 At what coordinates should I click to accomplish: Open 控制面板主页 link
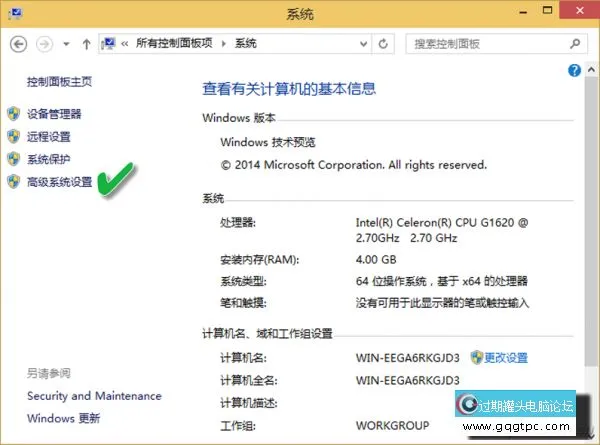point(59,81)
